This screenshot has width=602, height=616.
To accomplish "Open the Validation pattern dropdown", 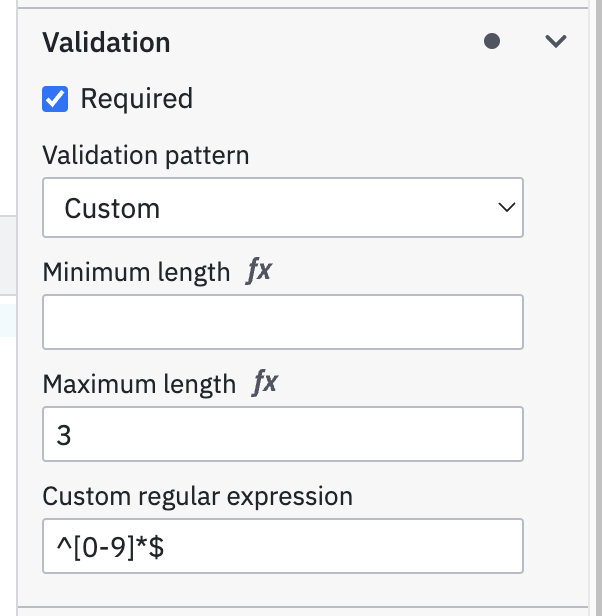I will click(x=283, y=208).
